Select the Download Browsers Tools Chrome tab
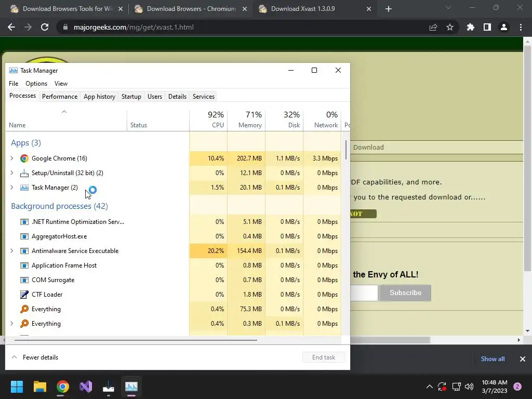Screen dimensions: 532x399 (67, 9)
